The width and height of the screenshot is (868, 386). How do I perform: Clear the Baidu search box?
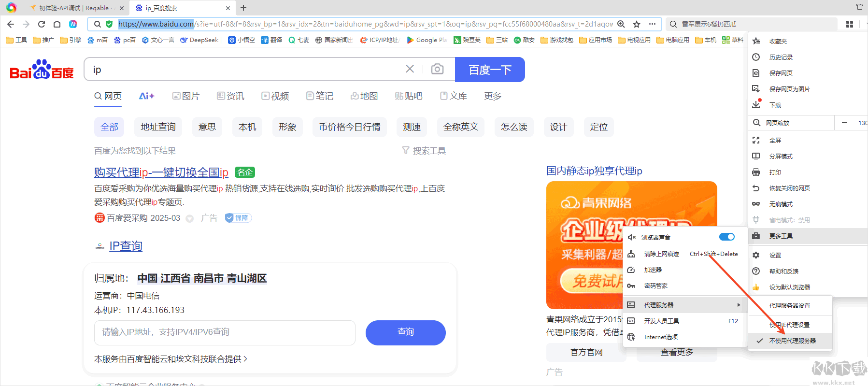(410, 69)
